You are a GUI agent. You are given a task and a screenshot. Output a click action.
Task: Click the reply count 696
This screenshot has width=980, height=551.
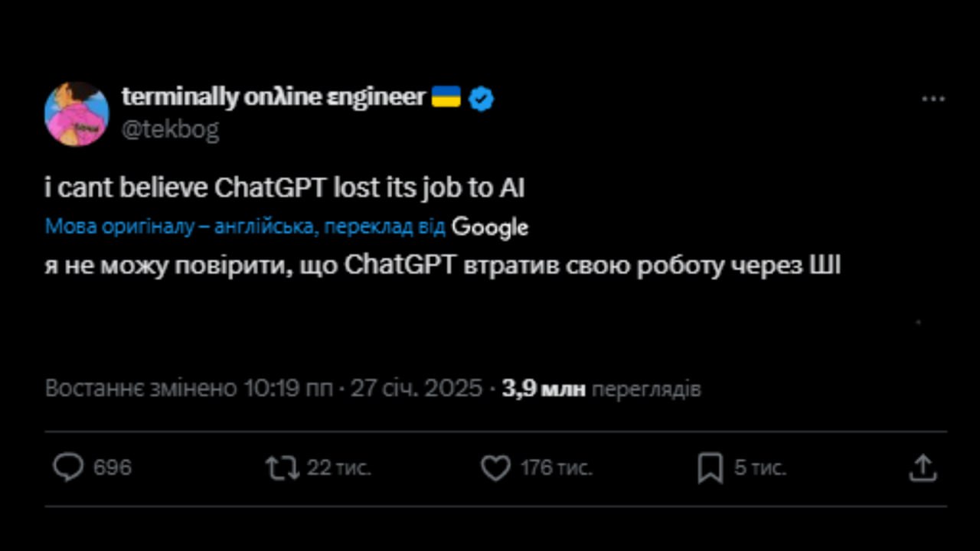click(113, 468)
